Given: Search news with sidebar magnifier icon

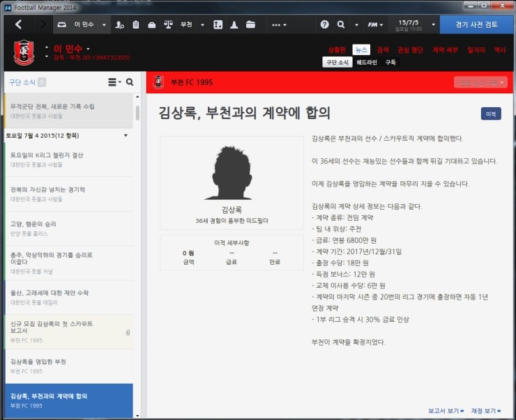Looking at the screenshot, I should click(130, 82).
